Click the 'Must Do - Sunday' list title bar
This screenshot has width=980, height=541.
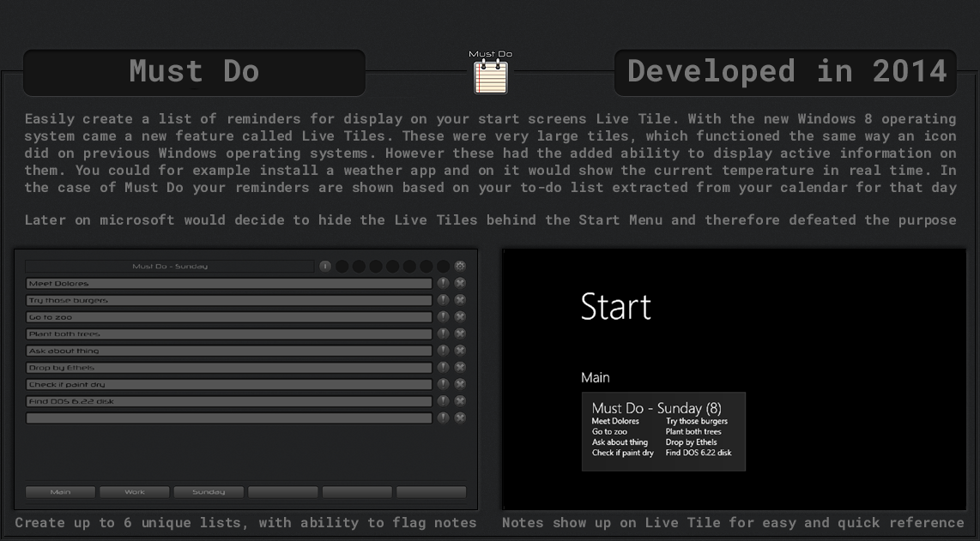(170, 266)
